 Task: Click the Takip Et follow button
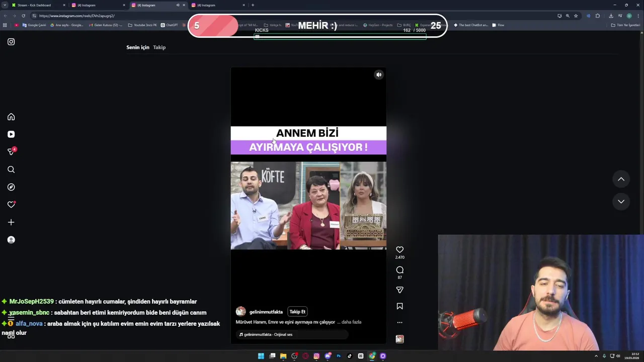(297, 312)
